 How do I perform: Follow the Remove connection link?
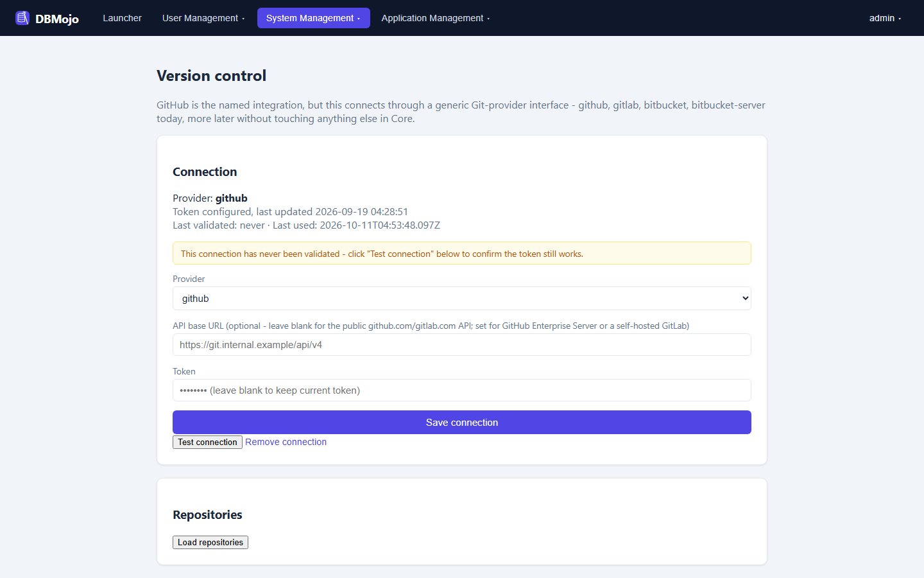point(286,442)
